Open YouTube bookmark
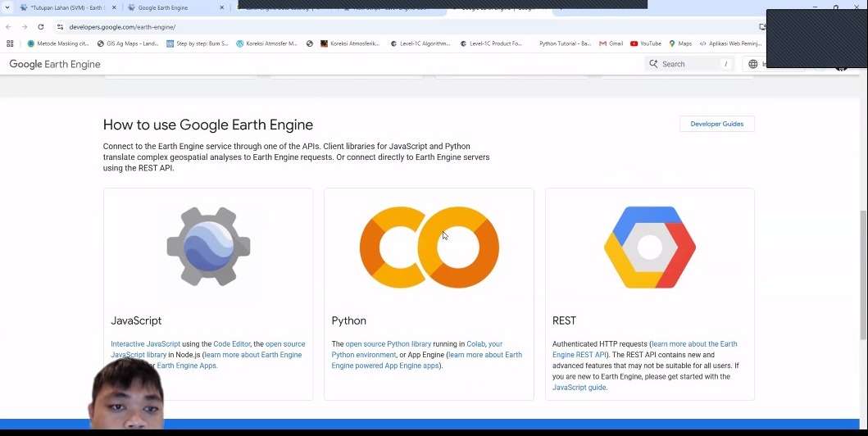 [x=646, y=43]
